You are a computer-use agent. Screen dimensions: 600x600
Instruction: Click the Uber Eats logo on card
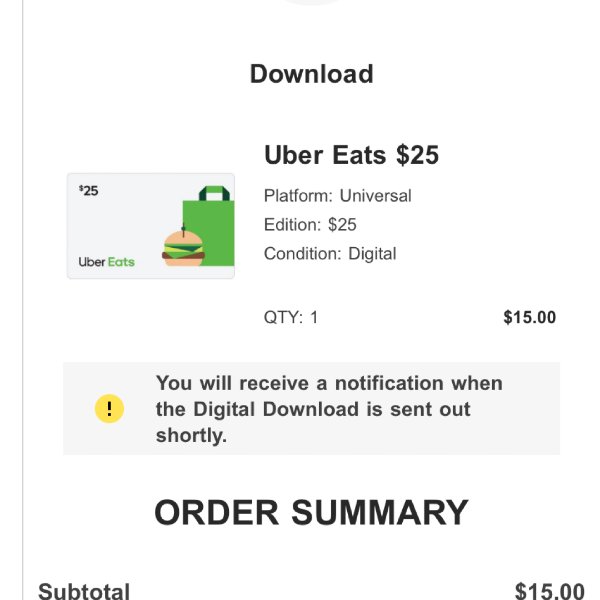tap(106, 262)
